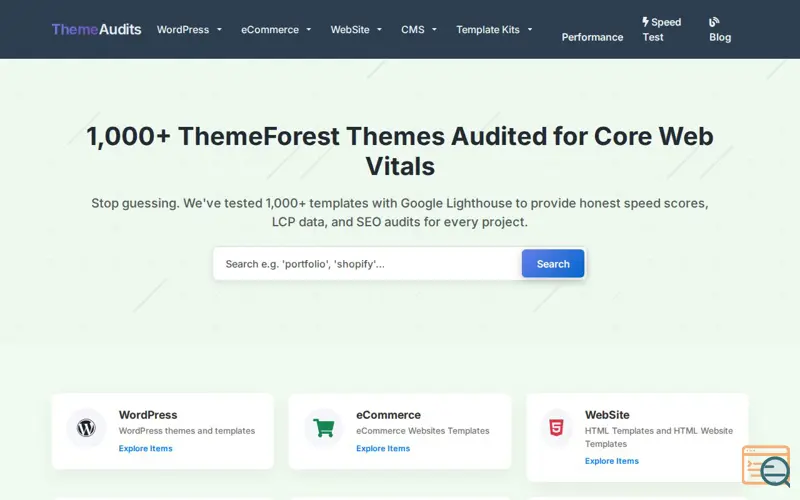Expand the Template Kits dropdown caret
Screen dimensions: 800x500
coord(530,30)
